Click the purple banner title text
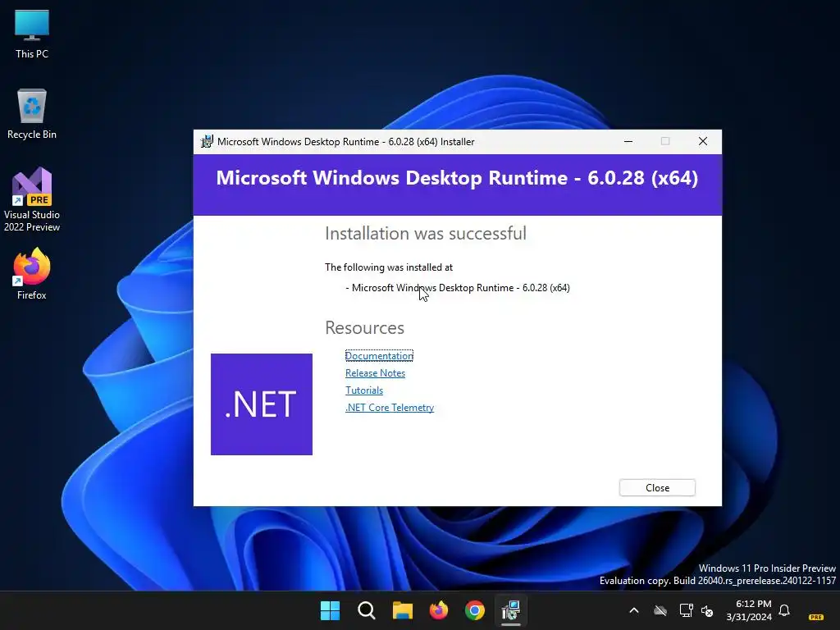Screen dimensions: 840x630 (x=457, y=178)
